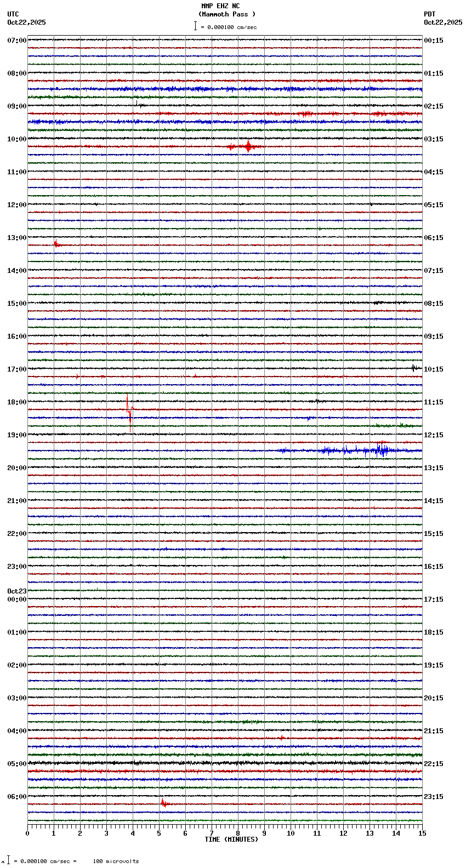Click the 'Oct22,2025' date under UTC
This screenshot has height=868, width=466.
point(27,22)
